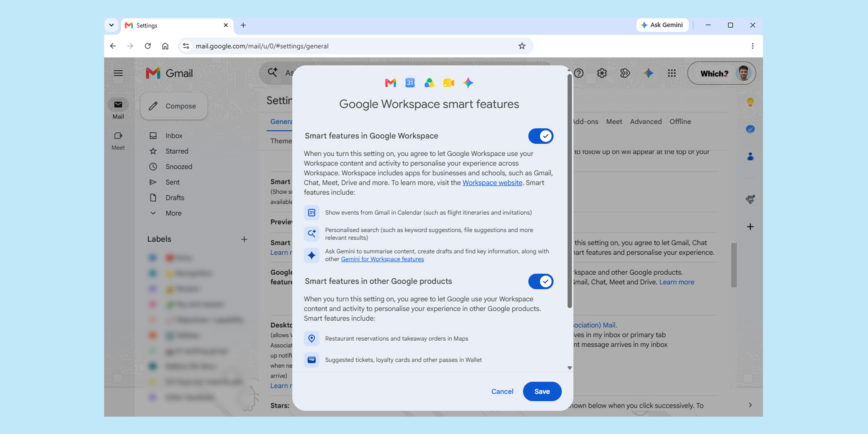The image size is (868, 434).
Task: Click the Gmail logo
Action: click(169, 73)
